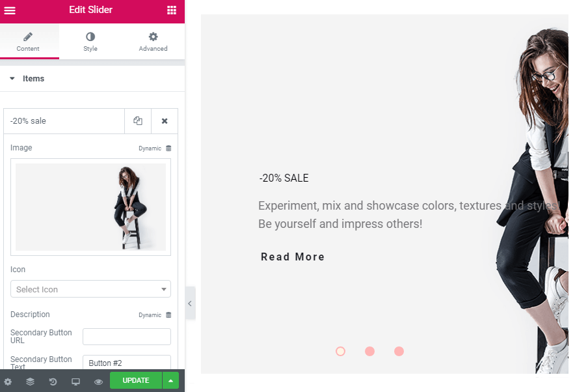Click the Read More link in slide

click(293, 257)
